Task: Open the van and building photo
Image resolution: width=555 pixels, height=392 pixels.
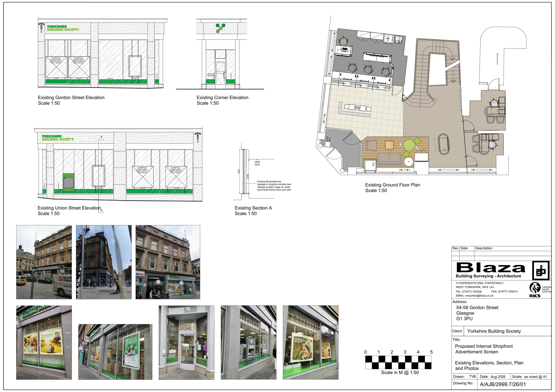Action: click(x=44, y=262)
